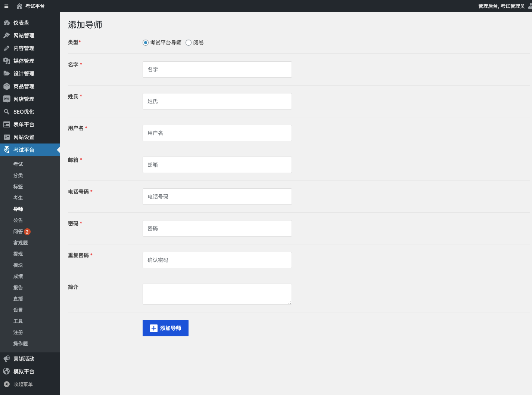Collapse the sidebar with 收起菜单
This screenshot has height=395, width=532.
coord(23,384)
